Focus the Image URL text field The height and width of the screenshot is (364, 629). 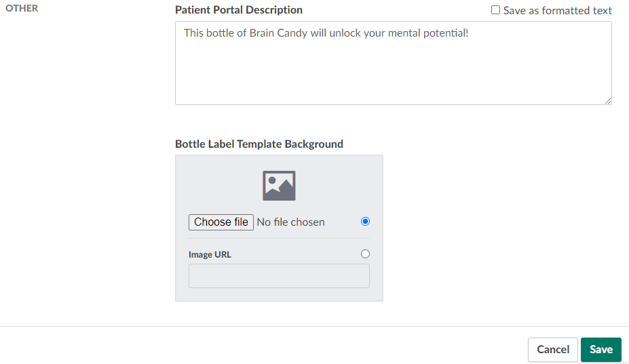pyautogui.click(x=279, y=276)
